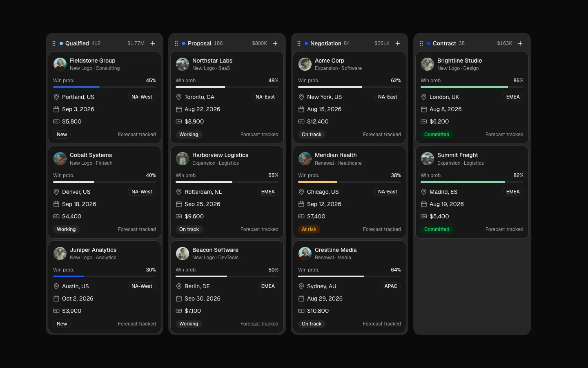Click location pin icon for London, UK

(424, 97)
